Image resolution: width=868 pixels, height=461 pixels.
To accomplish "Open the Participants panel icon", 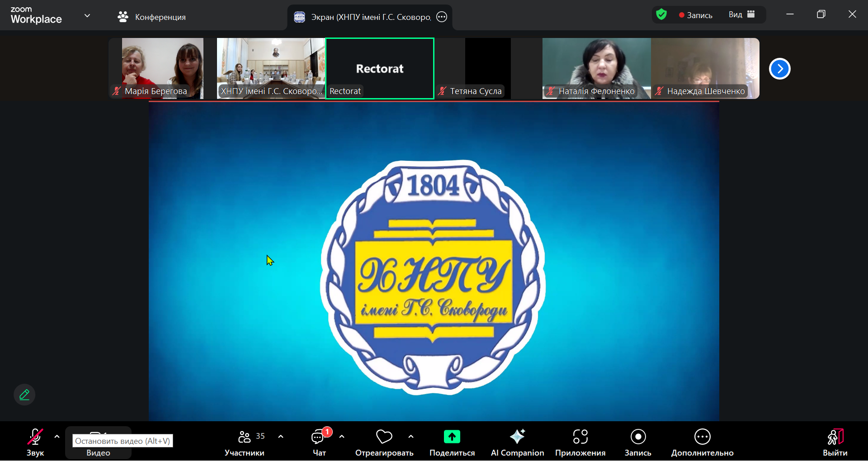I will [x=244, y=437].
